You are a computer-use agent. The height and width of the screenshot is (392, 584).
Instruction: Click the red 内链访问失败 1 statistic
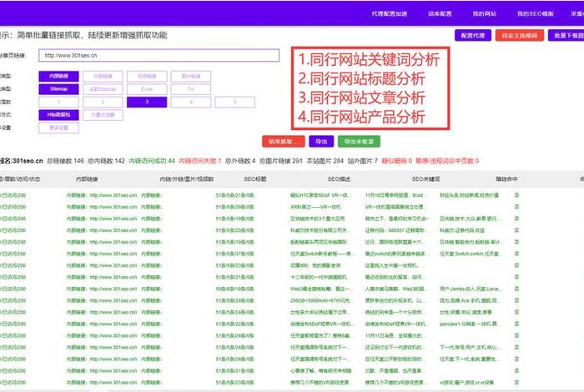[200, 161]
